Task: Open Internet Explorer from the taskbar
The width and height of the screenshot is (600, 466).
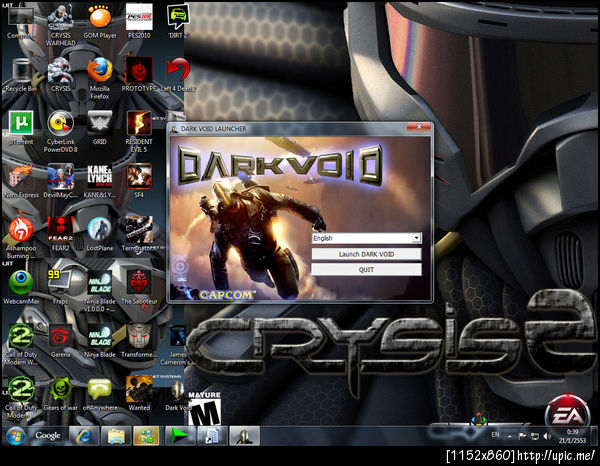Action: tap(84, 436)
